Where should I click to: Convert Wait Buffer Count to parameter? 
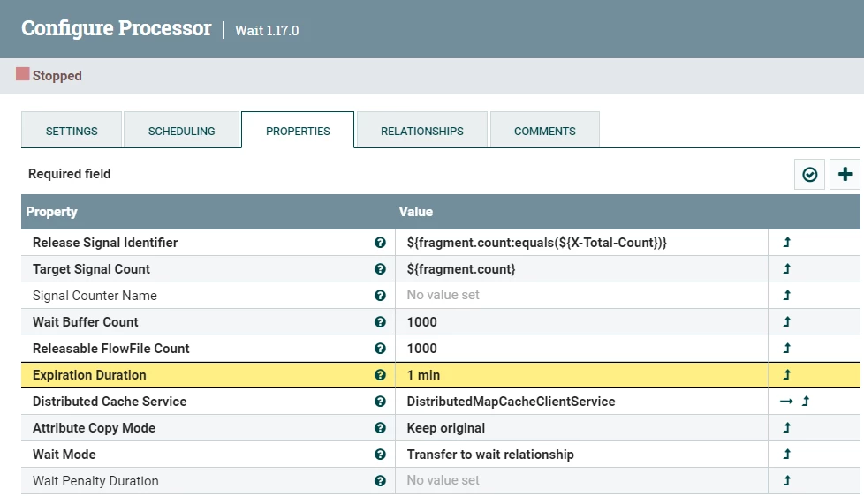pyautogui.click(x=787, y=321)
